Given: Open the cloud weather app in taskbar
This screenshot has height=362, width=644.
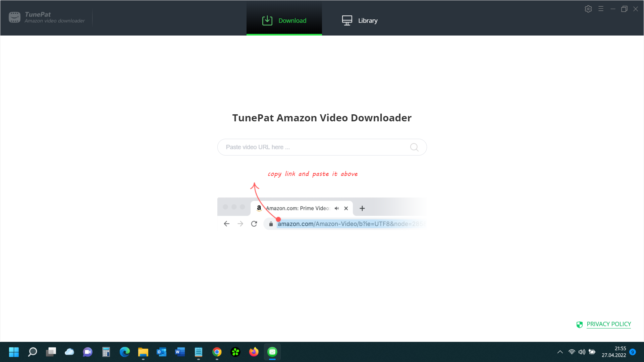Looking at the screenshot, I should click(69, 352).
